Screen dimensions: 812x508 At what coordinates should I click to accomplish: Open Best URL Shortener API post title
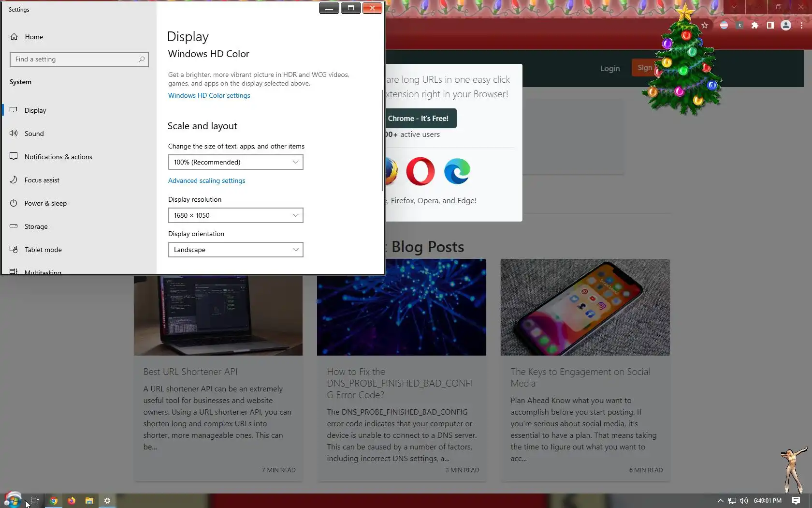point(190,372)
